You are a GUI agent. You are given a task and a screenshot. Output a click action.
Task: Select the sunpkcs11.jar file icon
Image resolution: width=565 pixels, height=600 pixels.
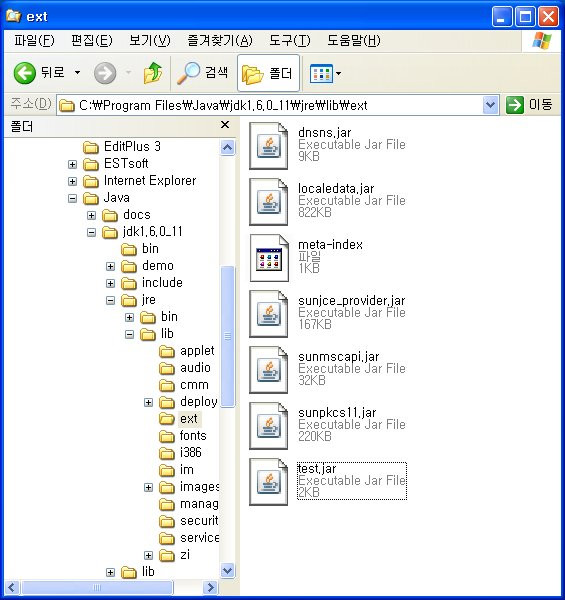tap(269, 426)
